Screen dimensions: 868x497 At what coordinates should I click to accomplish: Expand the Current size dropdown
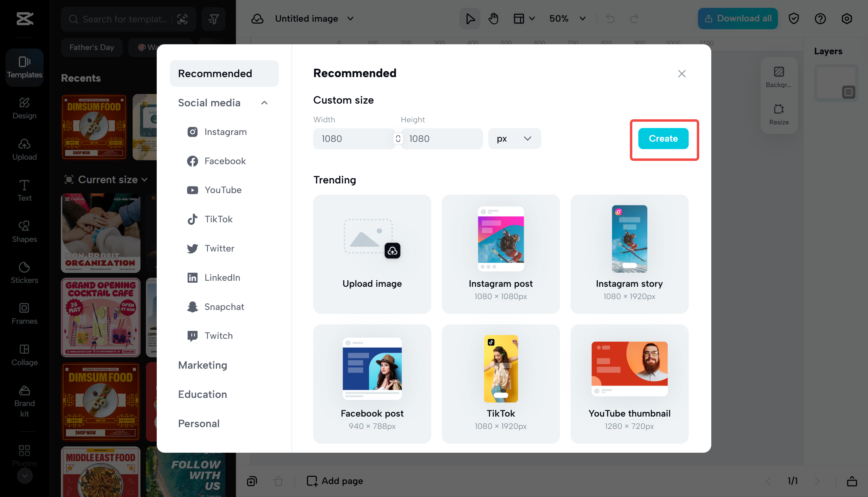(106, 180)
